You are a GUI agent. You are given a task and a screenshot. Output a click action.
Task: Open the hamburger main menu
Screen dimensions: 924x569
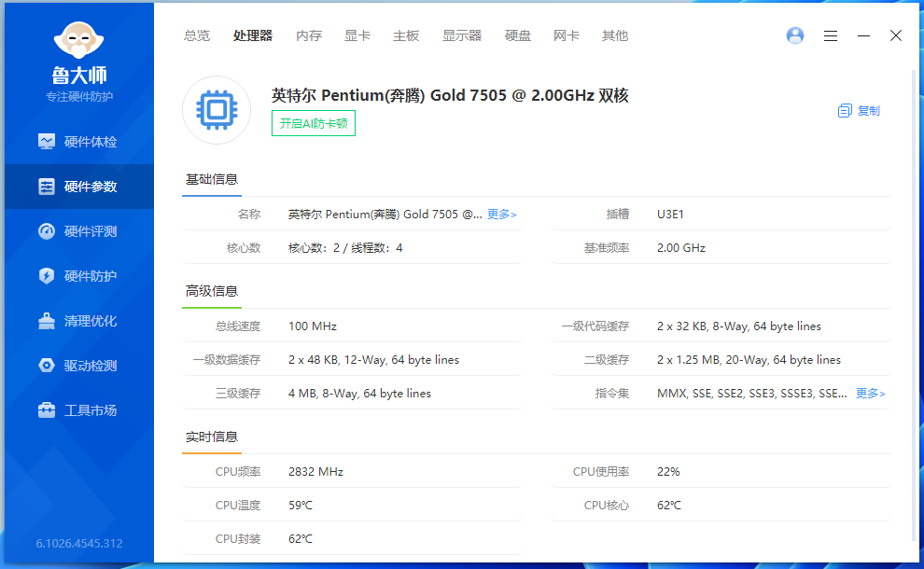pos(831,36)
